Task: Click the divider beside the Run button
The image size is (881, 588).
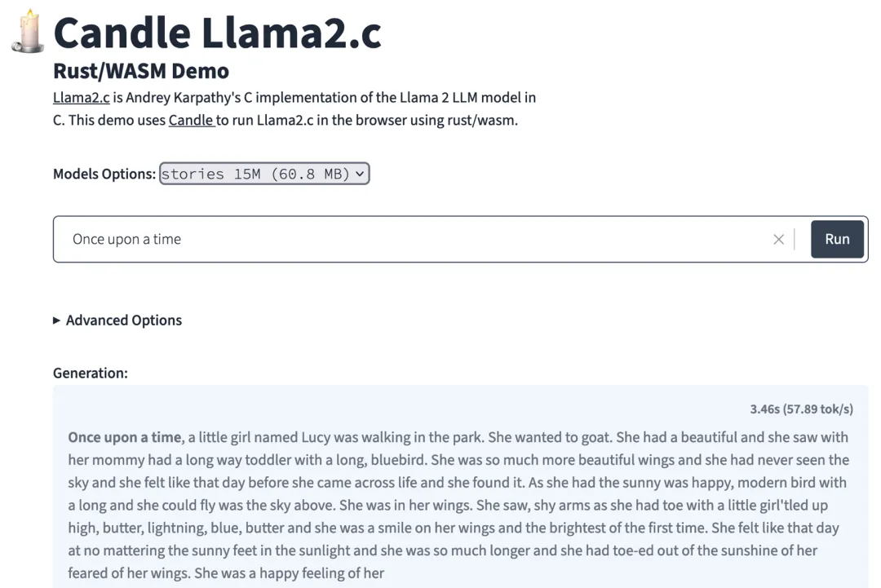Action: [795, 239]
